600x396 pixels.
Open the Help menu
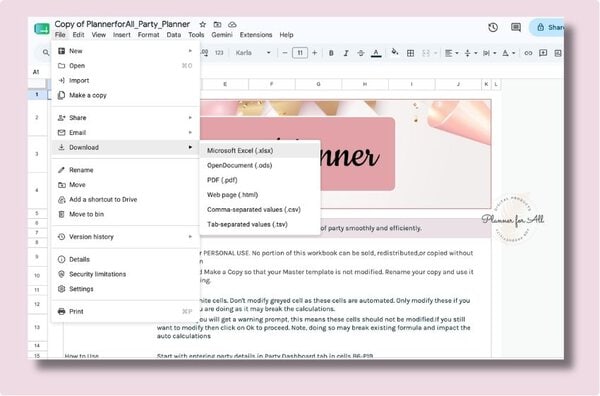[x=286, y=35]
